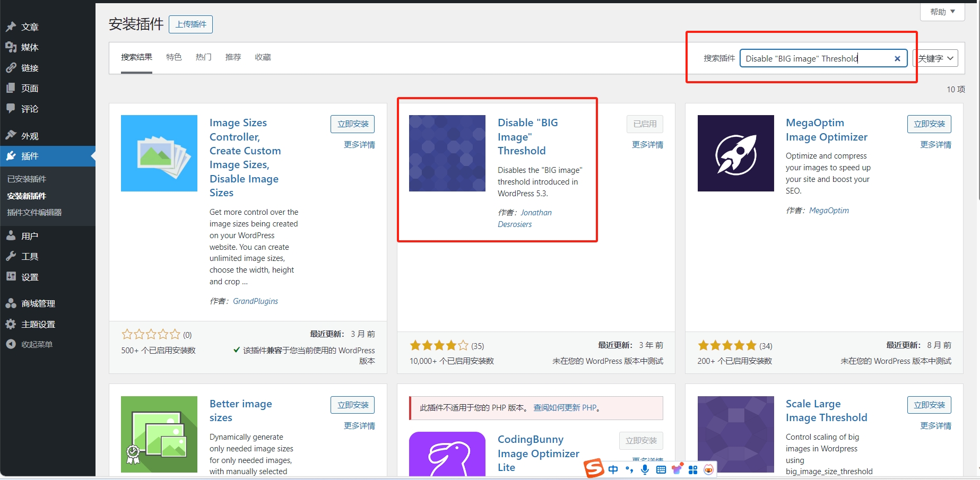This screenshot has width=980, height=480.
Task: Click the Sogou punctuation mode icon
Action: (x=629, y=469)
